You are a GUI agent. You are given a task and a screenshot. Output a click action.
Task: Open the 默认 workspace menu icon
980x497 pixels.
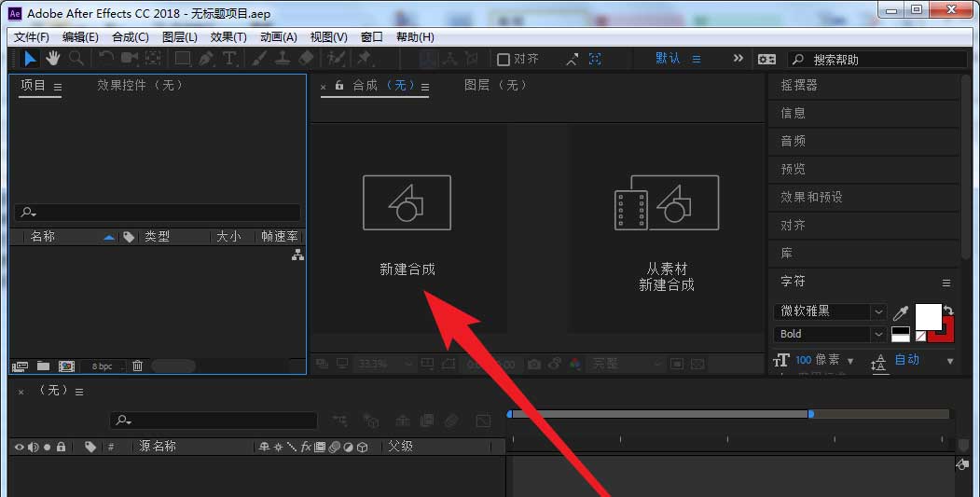697,60
